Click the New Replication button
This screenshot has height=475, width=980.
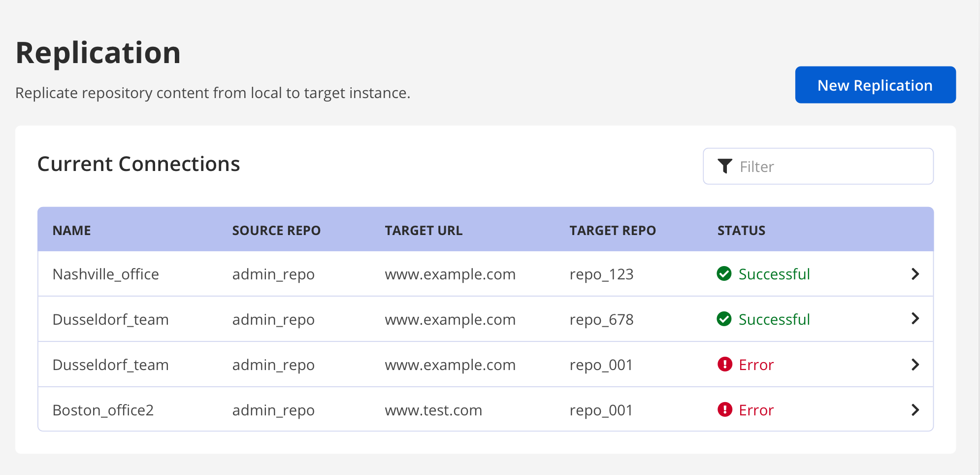[x=875, y=85]
